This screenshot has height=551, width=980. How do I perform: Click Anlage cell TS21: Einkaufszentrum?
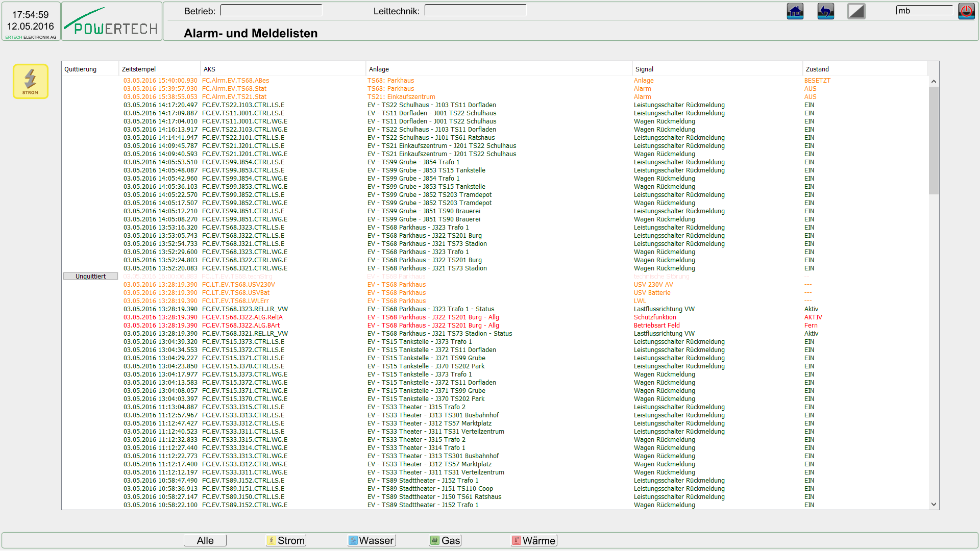(x=401, y=97)
